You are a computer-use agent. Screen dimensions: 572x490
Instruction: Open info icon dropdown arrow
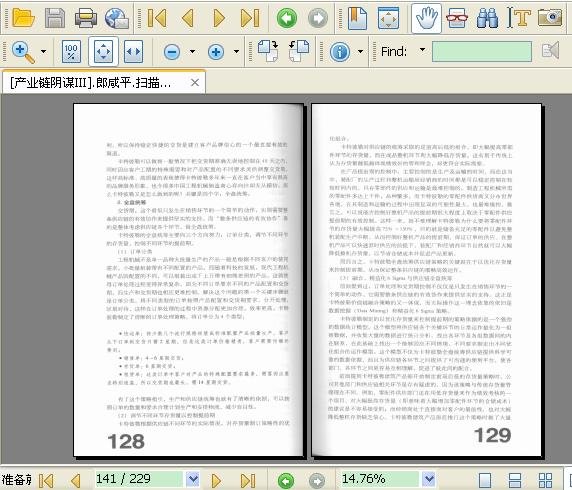click(360, 51)
